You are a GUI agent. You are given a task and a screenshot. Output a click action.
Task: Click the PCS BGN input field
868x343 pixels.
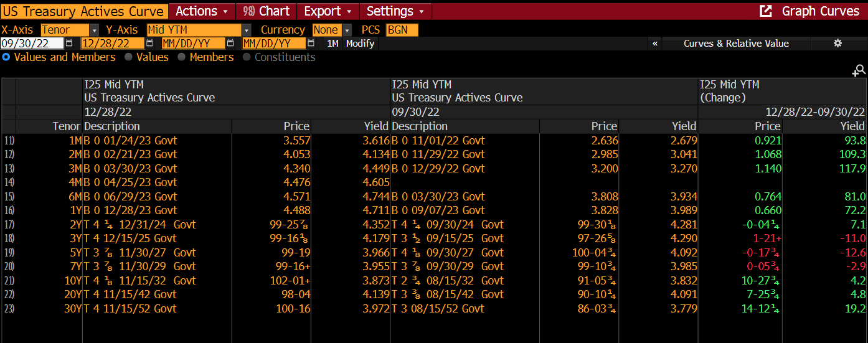click(x=402, y=30)
